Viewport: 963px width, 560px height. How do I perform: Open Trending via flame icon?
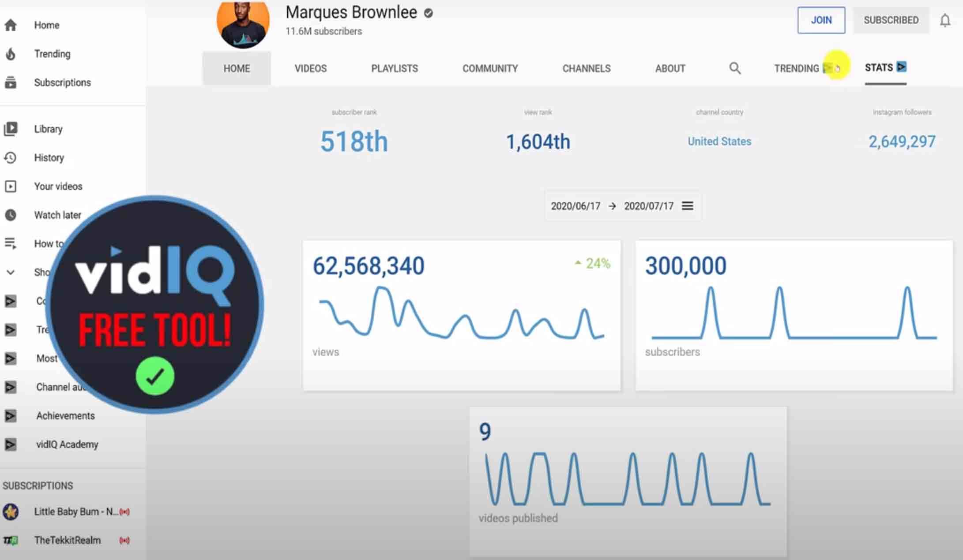coord(11,54)
